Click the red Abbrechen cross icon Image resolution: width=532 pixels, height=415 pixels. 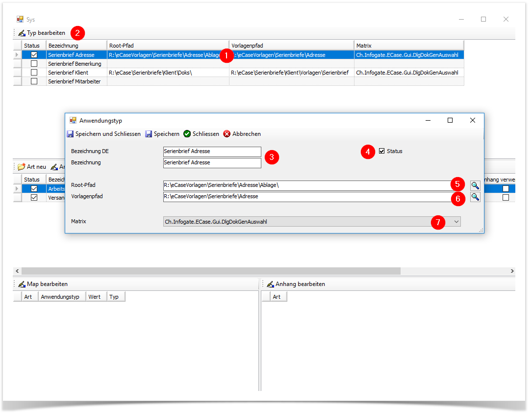point(227,134)
